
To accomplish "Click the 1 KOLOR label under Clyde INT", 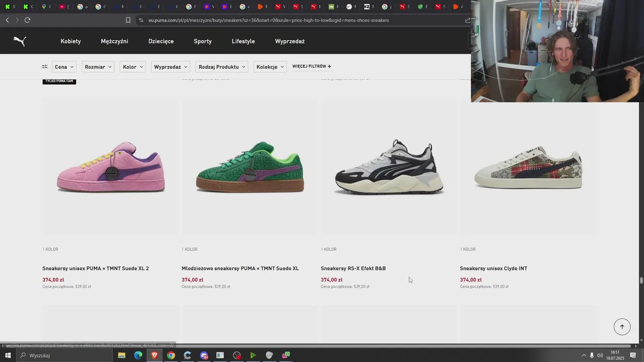I will coord(468,249).
